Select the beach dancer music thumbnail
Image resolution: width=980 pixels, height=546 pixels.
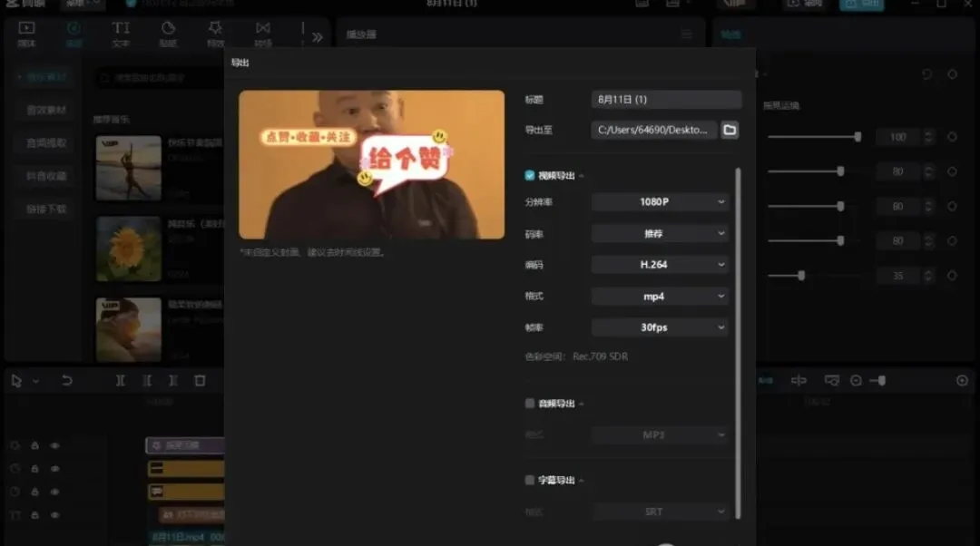pos(129,168)
